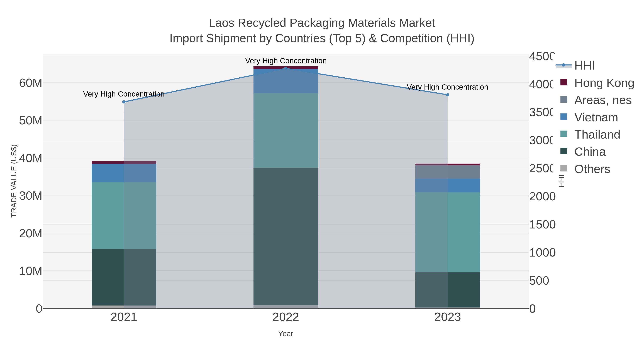Click the 500 tick on the HHI axis
Viewport: 644px width, 362px height.
click(539, 281)
